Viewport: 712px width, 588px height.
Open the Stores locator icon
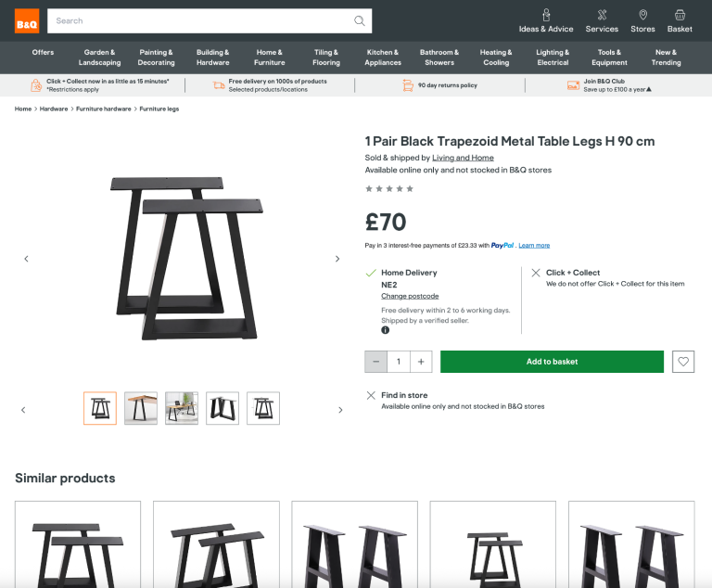point(642,20)
